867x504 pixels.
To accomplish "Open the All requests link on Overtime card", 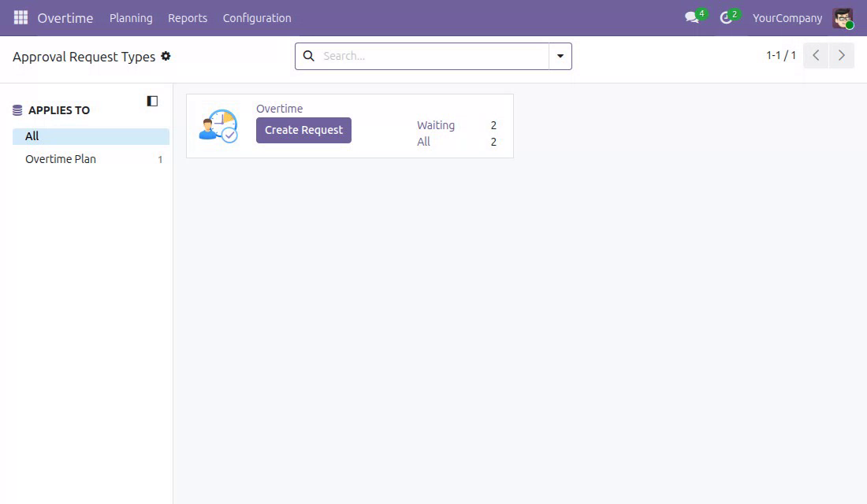I will click(423, 142).
